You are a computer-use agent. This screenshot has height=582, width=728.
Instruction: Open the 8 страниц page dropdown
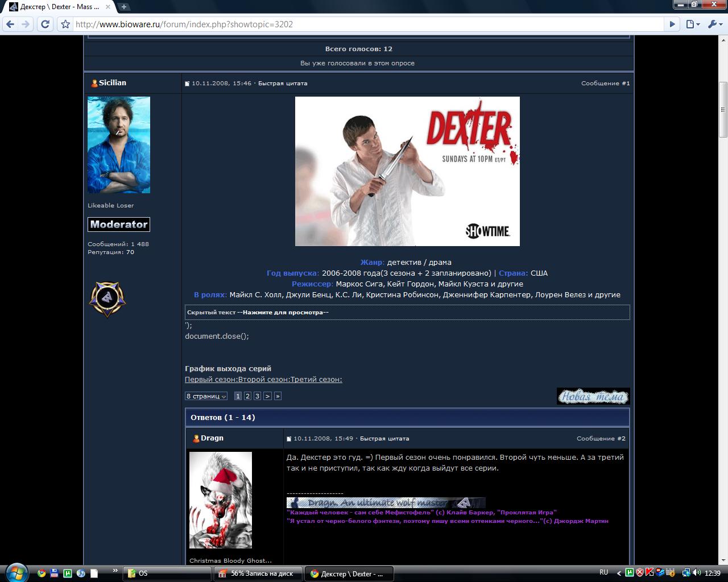206,396
